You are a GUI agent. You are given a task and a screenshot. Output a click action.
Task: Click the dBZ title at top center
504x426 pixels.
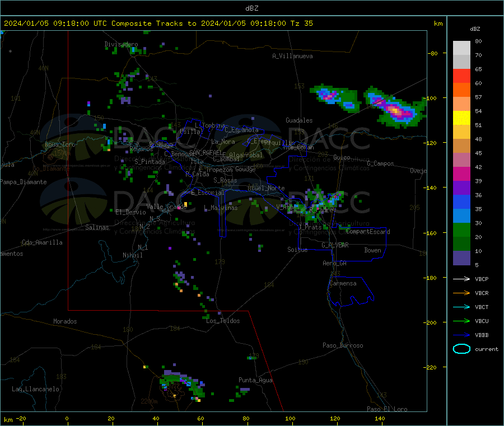[x=251, y=8]
